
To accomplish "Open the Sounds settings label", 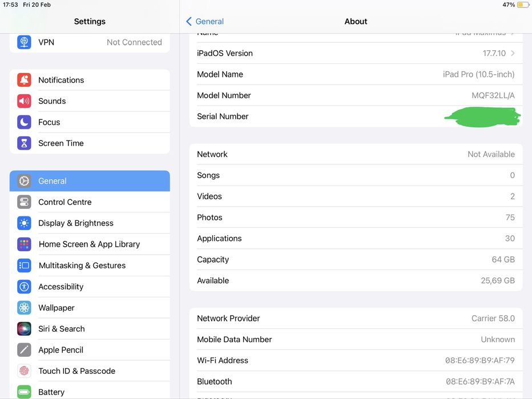I will [52, 101].
